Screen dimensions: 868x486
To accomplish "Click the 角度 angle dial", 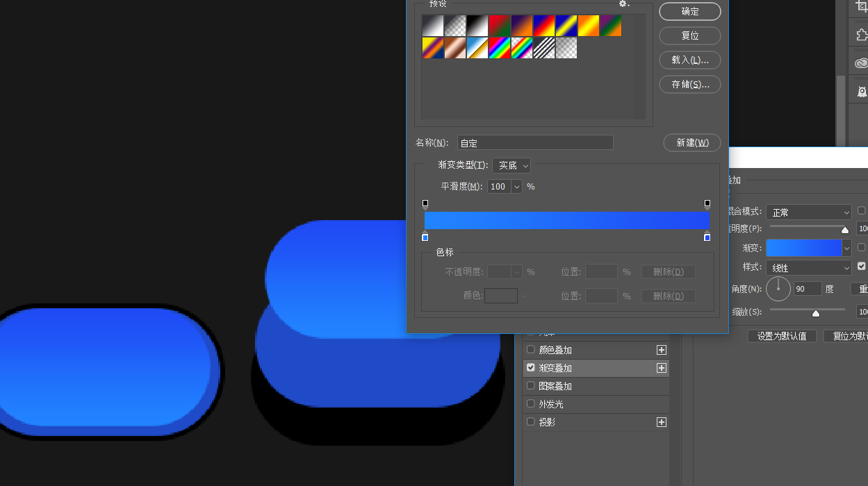I will point(778,288).
